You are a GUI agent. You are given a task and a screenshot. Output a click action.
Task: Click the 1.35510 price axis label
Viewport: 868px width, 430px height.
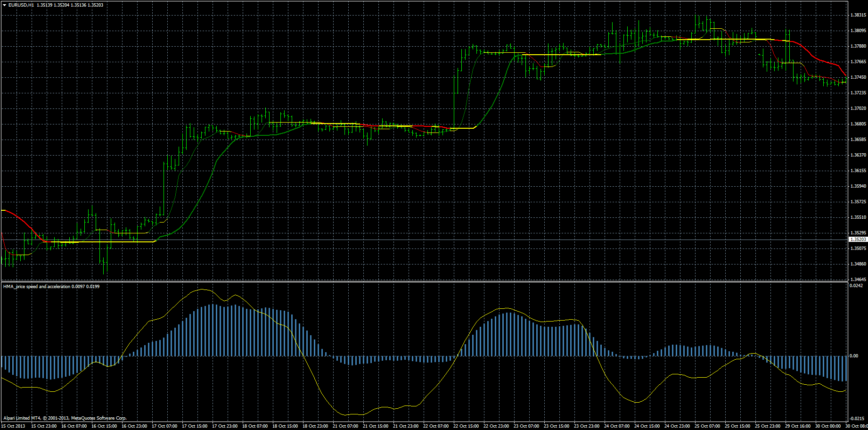point(858,217)
